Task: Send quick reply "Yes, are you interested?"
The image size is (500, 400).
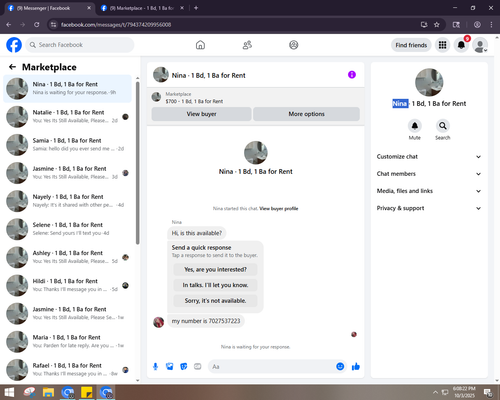Action: (x=215, y=269)
